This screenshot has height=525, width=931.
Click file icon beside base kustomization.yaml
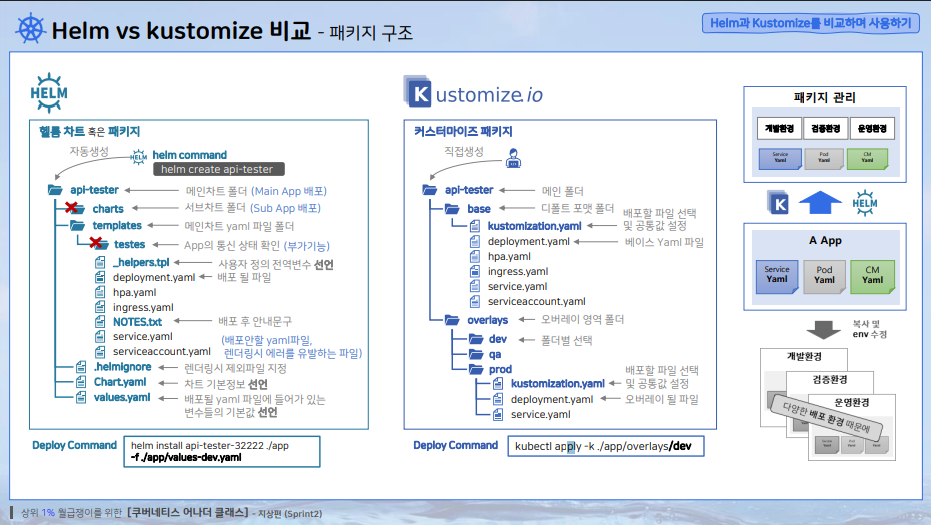click(475, 226)
